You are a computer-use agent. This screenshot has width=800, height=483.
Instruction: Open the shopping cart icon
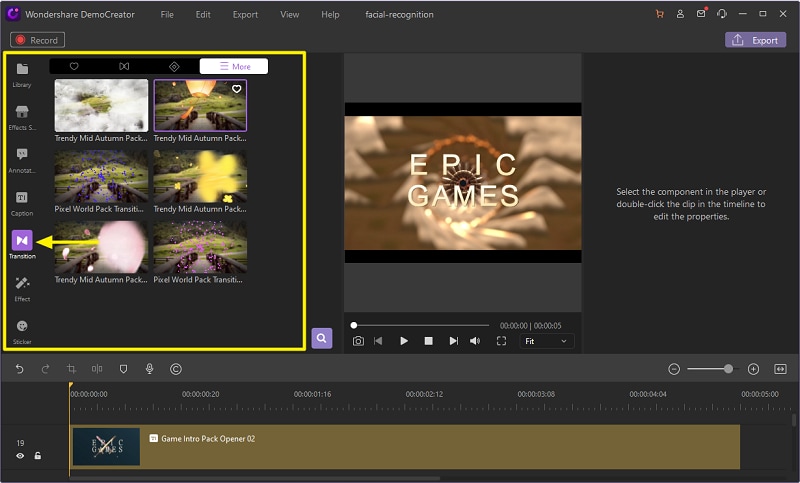(660, 14)
